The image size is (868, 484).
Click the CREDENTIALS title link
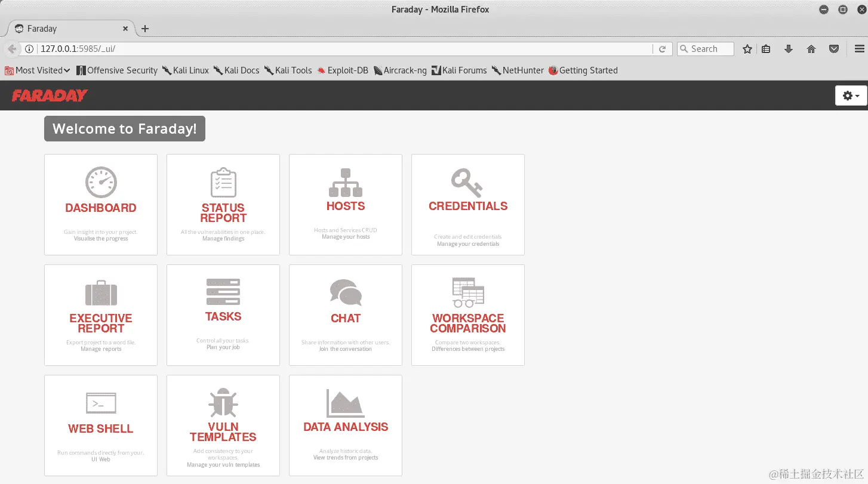click(x=468, y=206)
